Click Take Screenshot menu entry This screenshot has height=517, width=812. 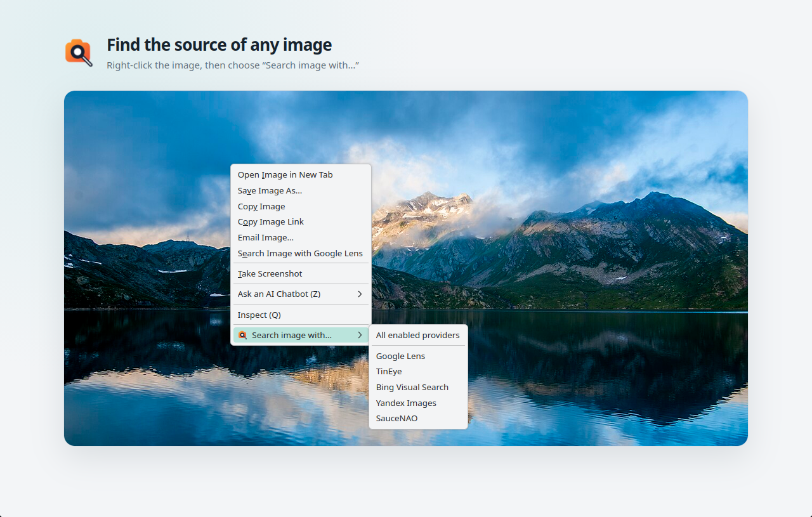click(x=301, y=273)
